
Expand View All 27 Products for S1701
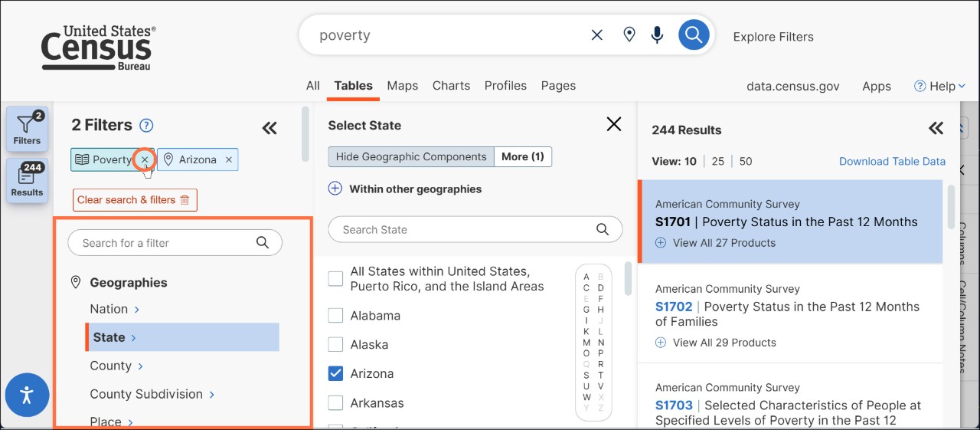[715, 243]
